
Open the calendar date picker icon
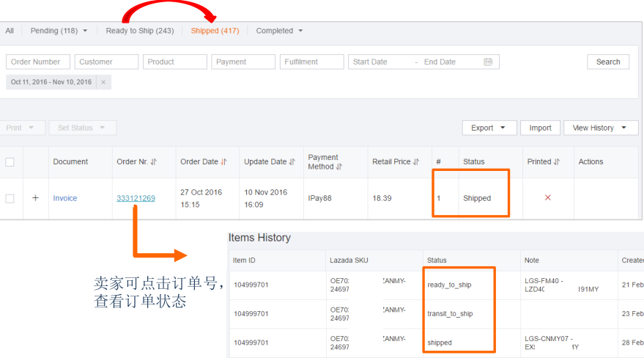488,62
